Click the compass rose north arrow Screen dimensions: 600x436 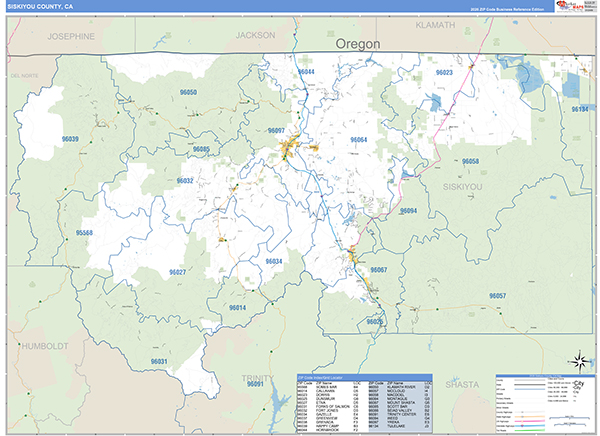click(x=580, y=361)
